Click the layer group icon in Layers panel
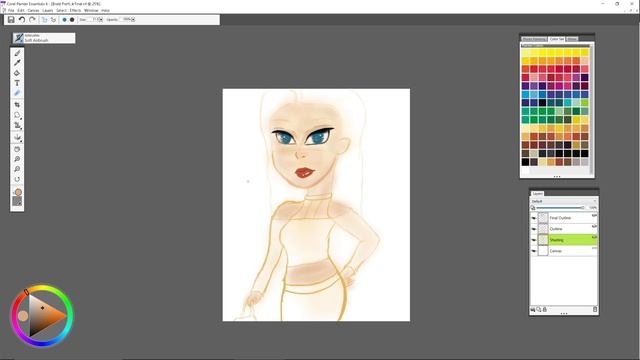 tap(539, 310)
